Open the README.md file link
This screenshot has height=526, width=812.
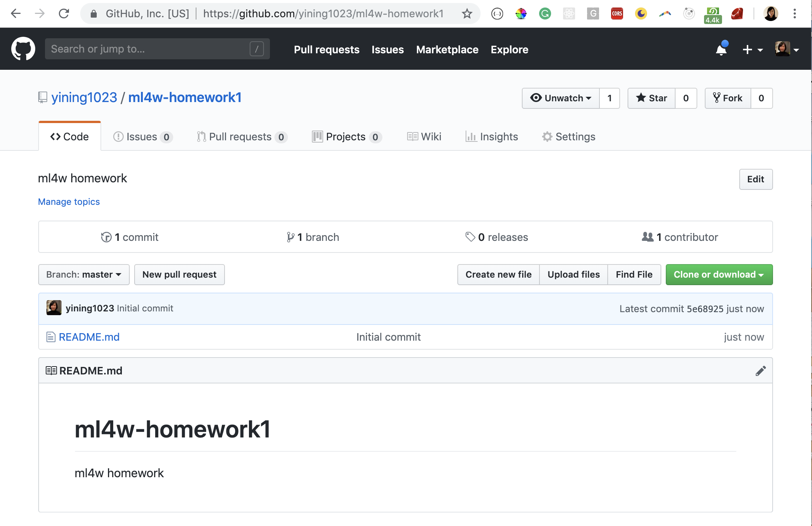pos(89,337)
